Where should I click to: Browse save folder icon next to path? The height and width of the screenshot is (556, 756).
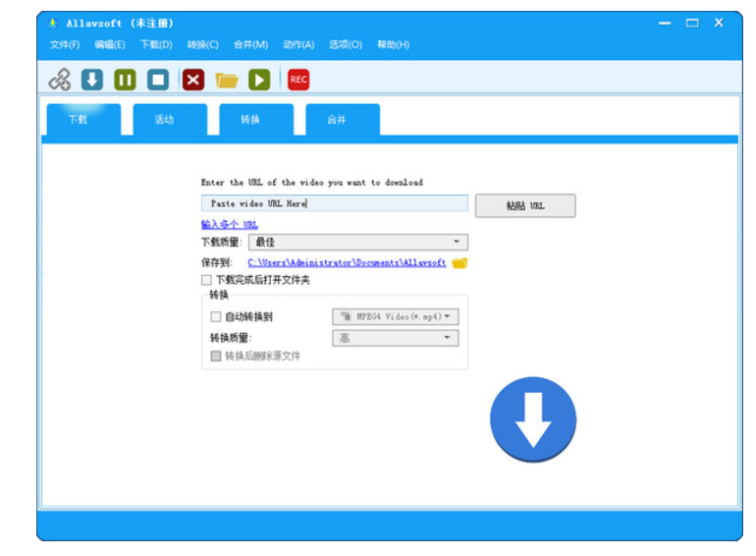(459, 263)
